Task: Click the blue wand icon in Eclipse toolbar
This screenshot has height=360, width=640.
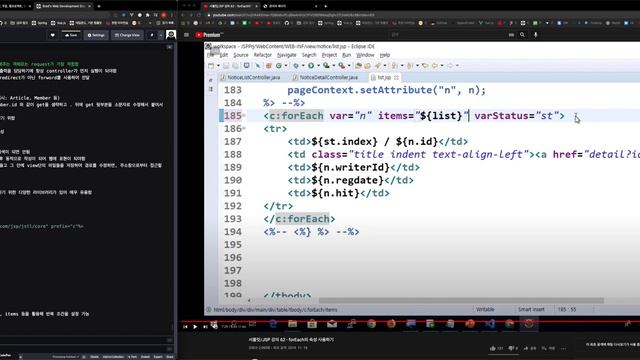Action: (x=258, y=65)
